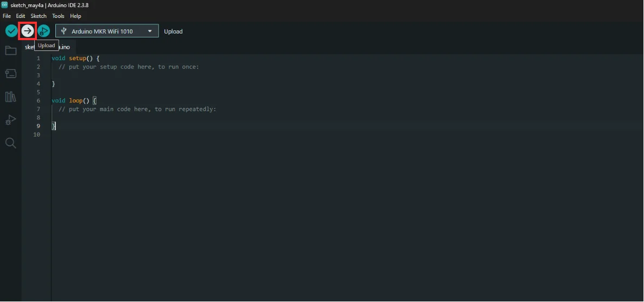The height and width of the screenshot is (302, 644).
Task: Open the Search magnifier in the sidebar
Action: [11, 143]
